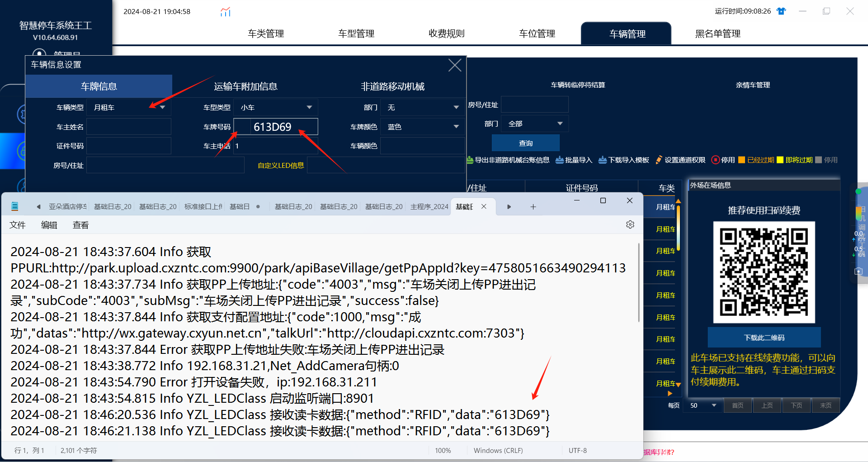Image resolution: width=868 pixels, height=462 pixels.
Task: Open the 部门 全部 filter dropdown
Action: click(x=535, y=124)
